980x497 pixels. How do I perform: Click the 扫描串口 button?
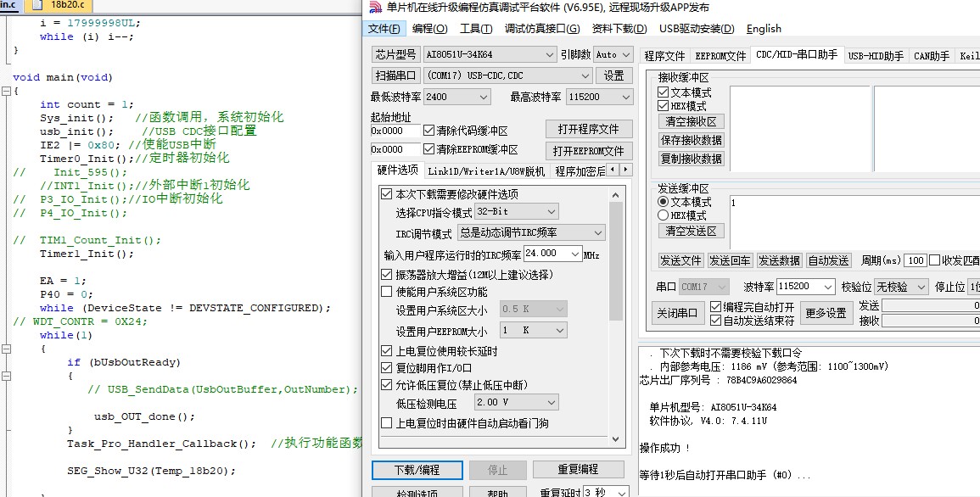point(395,75)
